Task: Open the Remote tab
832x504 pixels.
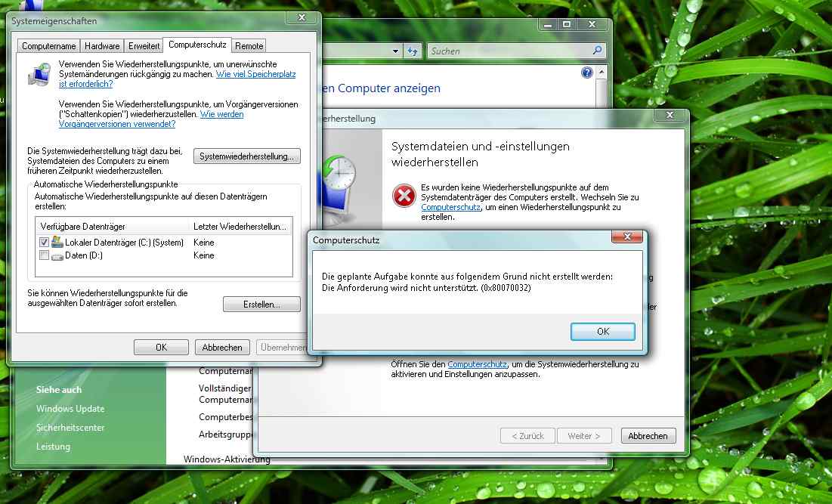Action: (249, 46)
